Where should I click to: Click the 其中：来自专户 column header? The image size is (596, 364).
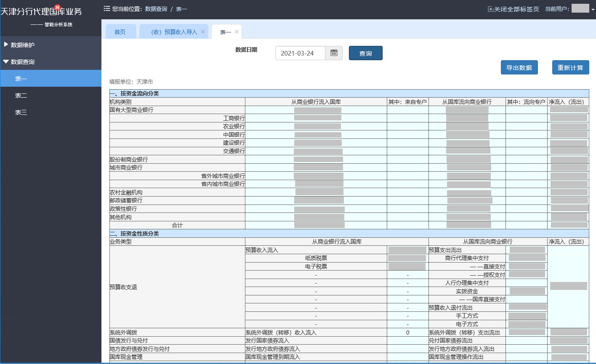[407, 102]
